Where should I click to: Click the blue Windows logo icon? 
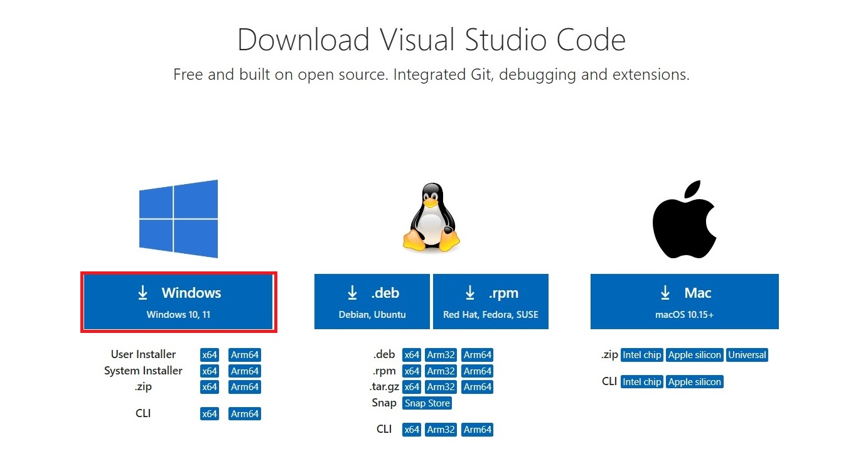(179, 219)
